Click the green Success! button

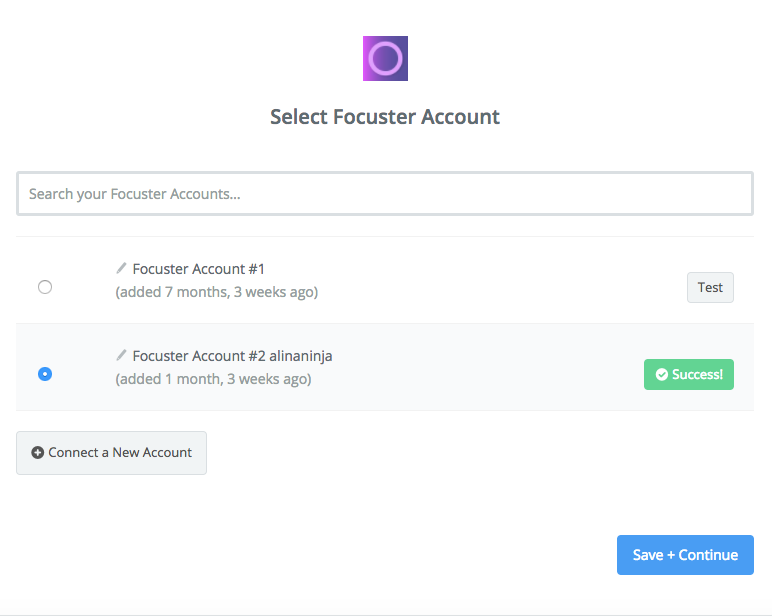(689, 374)
